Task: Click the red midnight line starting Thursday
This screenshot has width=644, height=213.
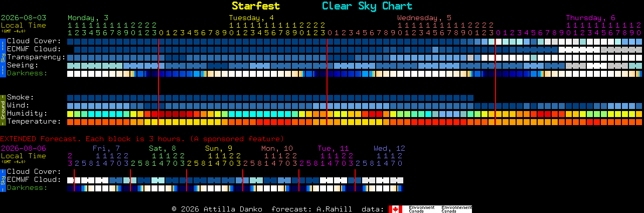Action: 496,81
